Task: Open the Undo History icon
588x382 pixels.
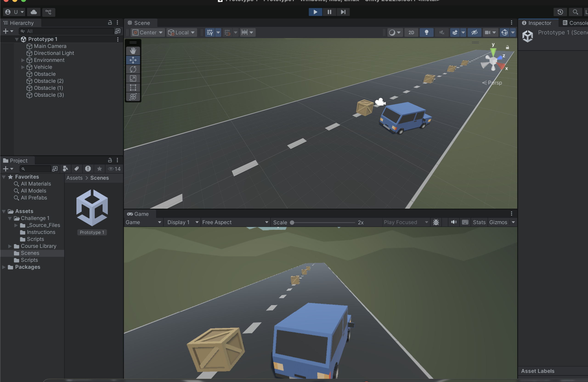Action: 560,12
